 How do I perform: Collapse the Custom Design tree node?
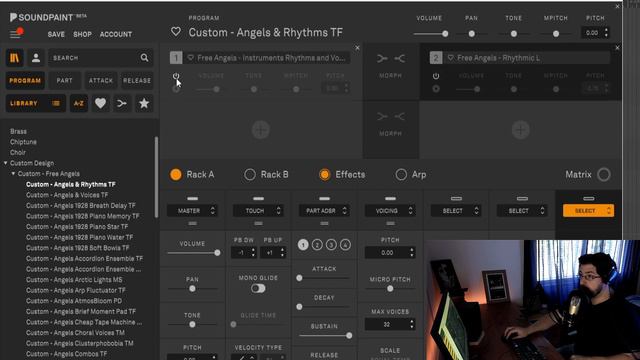[5, 163]
